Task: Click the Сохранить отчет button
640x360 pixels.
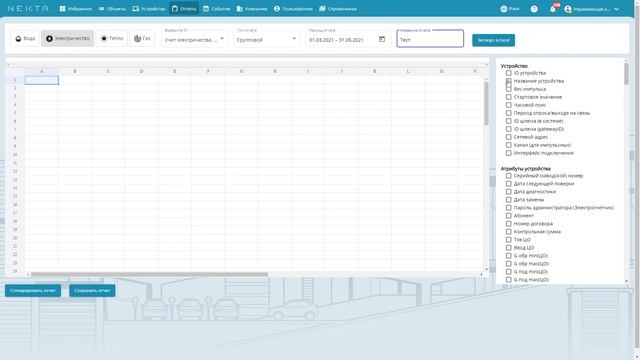Action: (x=92, y=291)
